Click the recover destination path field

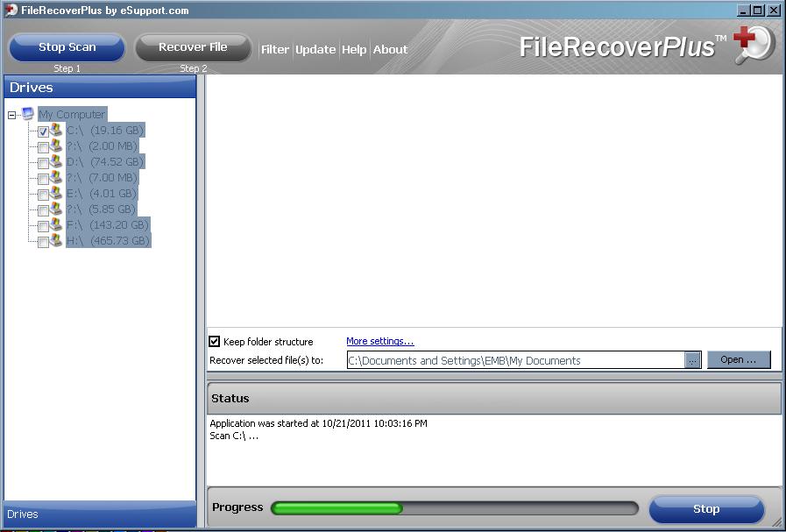pyautogui.click(x=515, y=360)
